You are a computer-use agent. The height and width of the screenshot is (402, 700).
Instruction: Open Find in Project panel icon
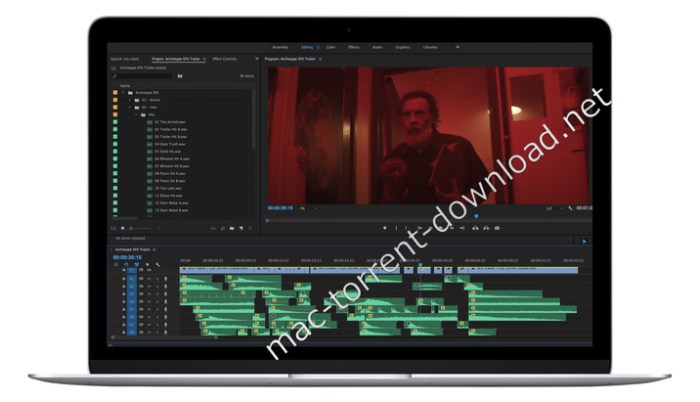[222, 228]
